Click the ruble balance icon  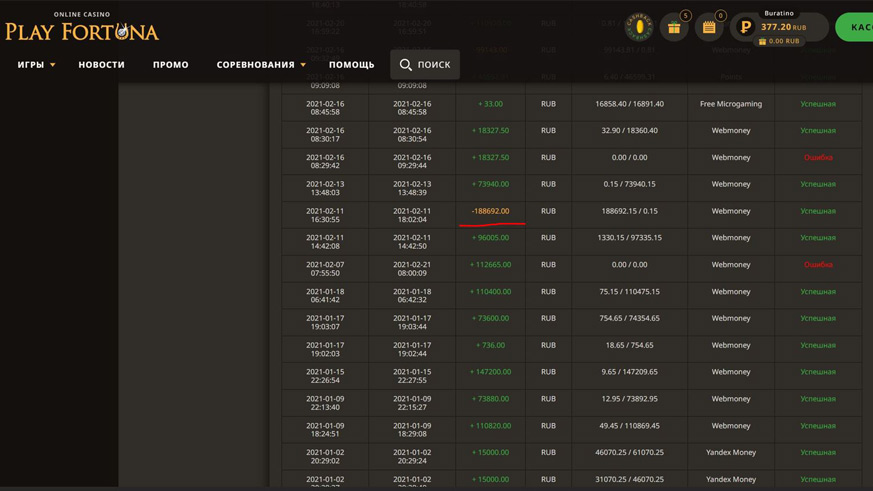pos(745,27)
